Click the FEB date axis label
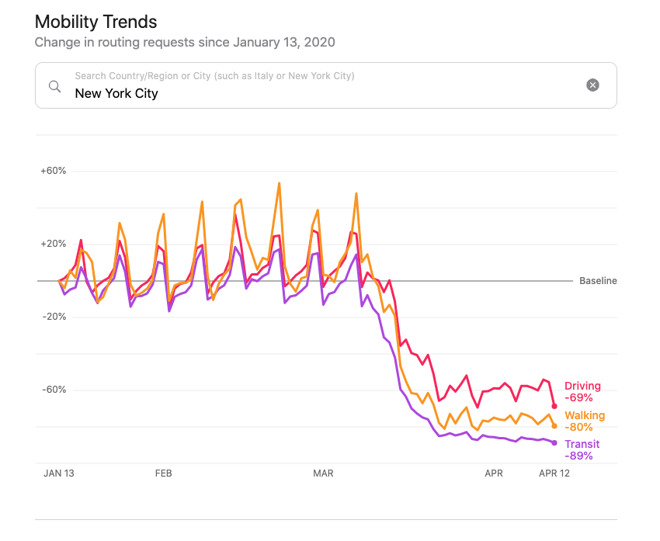The width and height of the screenshot is (660, 541). pos(163,473)
